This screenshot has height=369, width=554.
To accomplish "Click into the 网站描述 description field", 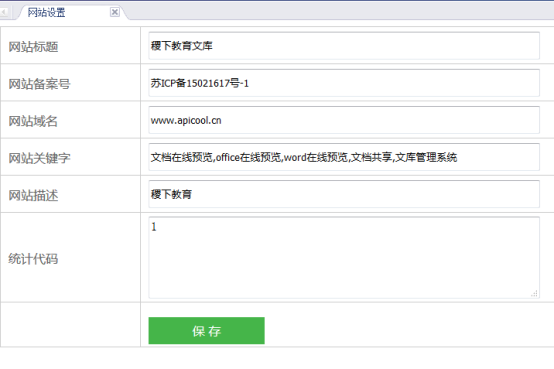I will (x=344, y=194).
